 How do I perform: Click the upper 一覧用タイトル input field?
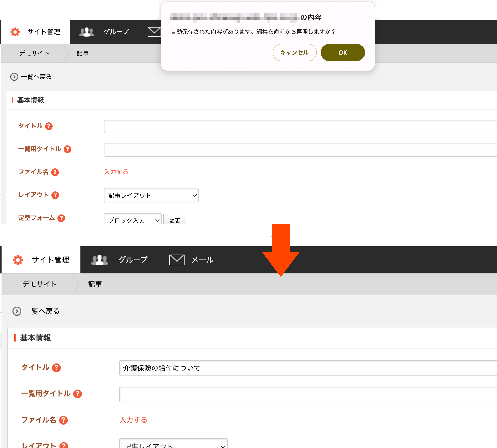pos(300,150)
